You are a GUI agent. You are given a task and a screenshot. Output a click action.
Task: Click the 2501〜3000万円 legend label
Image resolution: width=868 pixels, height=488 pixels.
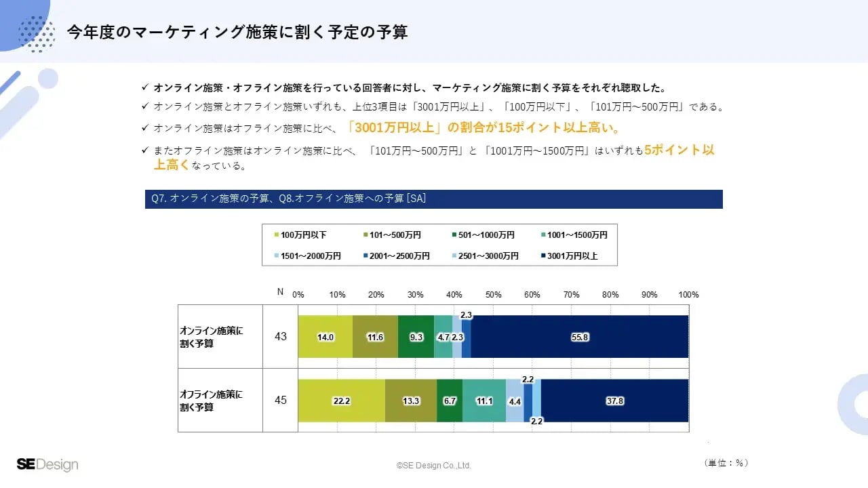coord(489,256)
